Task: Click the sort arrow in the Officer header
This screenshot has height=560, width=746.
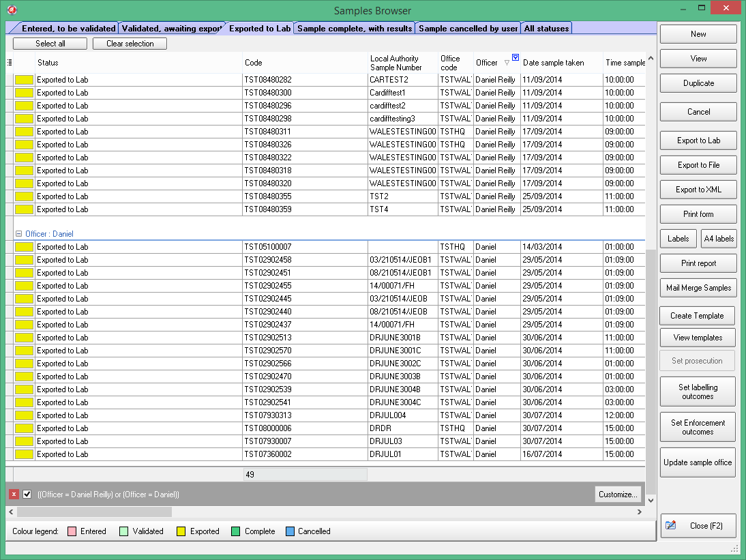Action: [x=507, y=63]
